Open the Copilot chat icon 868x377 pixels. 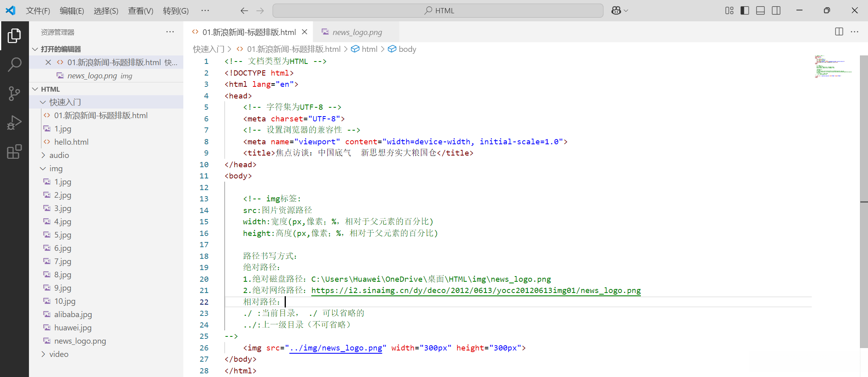[616, 11]
